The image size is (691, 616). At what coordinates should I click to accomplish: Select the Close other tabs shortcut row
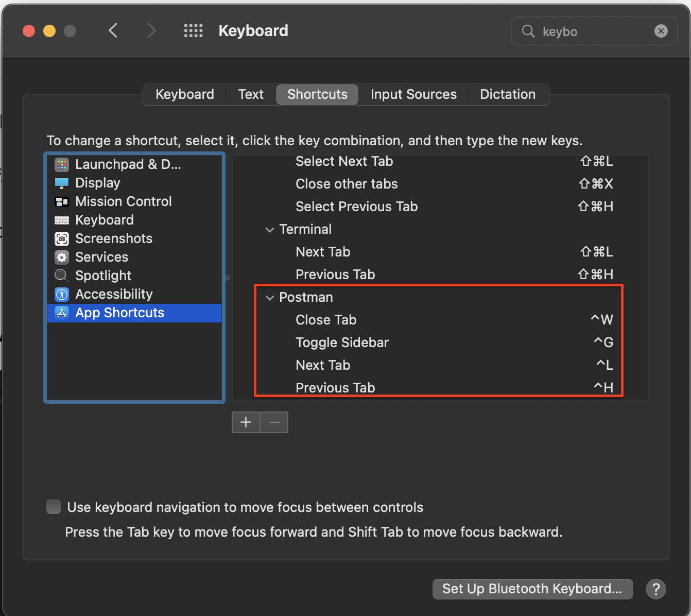click(440, 184)
